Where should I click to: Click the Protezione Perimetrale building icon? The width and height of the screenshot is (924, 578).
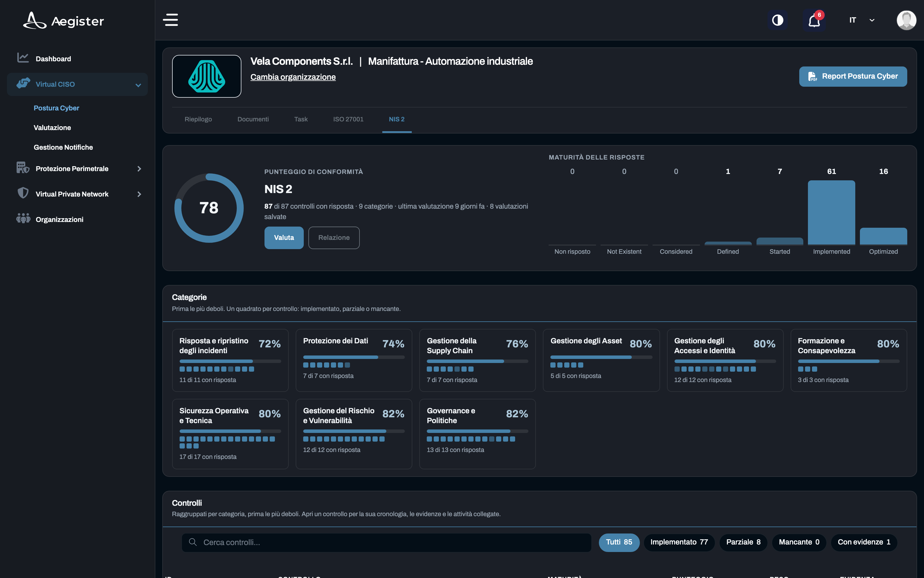[23, 168]
